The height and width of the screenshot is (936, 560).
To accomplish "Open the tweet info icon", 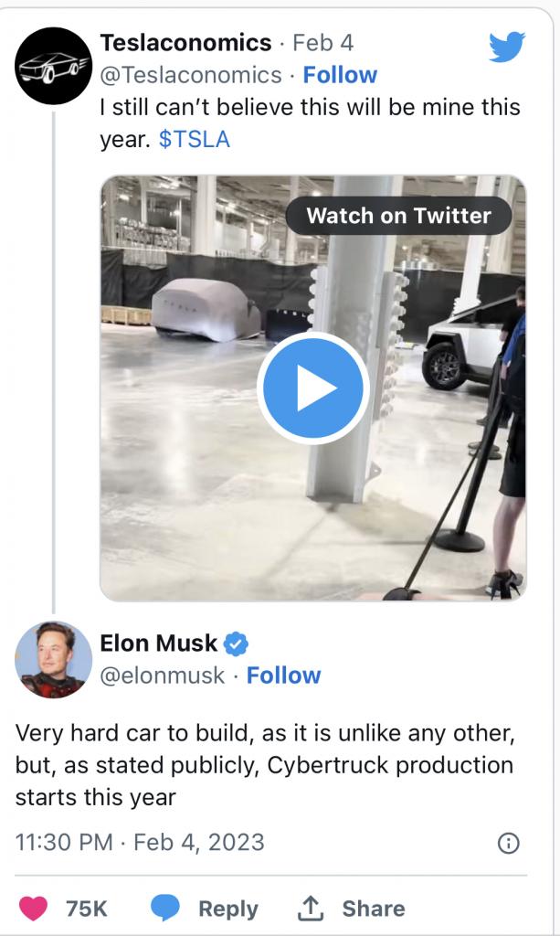I will (x=509, y=843).
